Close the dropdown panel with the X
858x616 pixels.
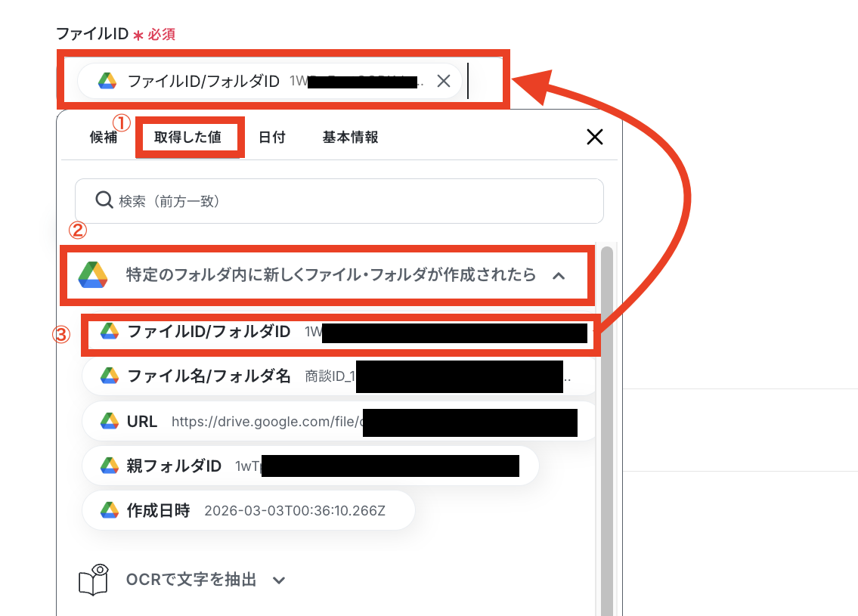(595, 137)
